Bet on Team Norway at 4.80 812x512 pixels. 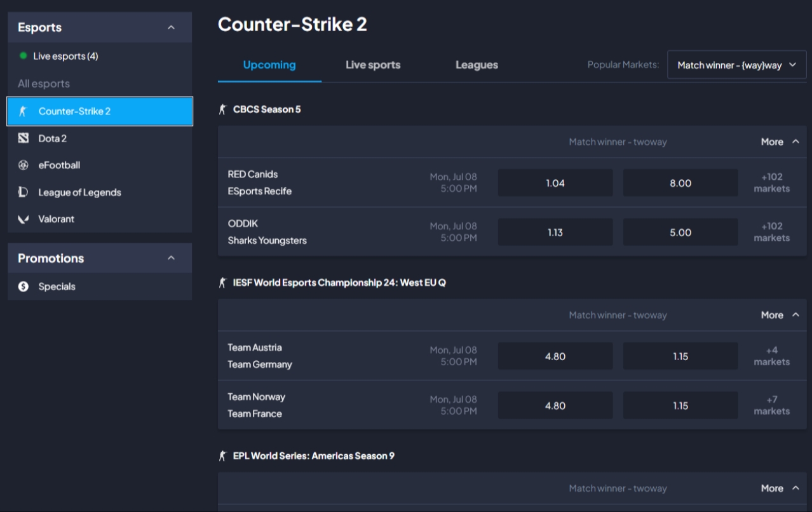pyautogui.click(x=555, y=405)
